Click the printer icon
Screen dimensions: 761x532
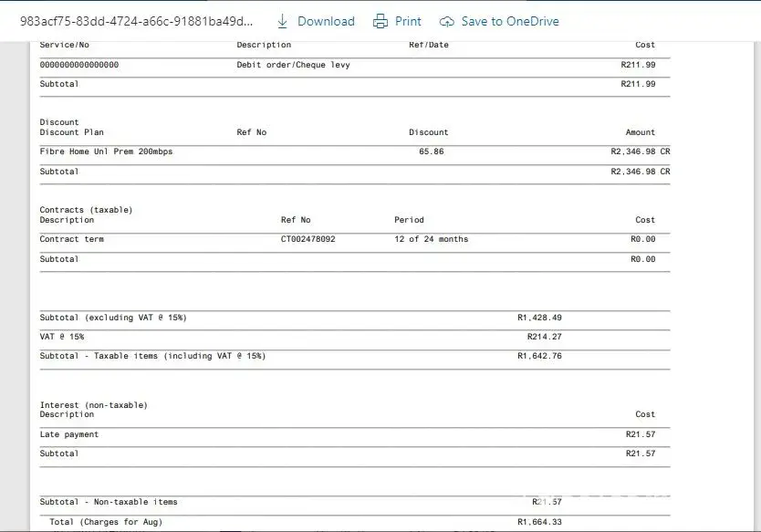380,21
